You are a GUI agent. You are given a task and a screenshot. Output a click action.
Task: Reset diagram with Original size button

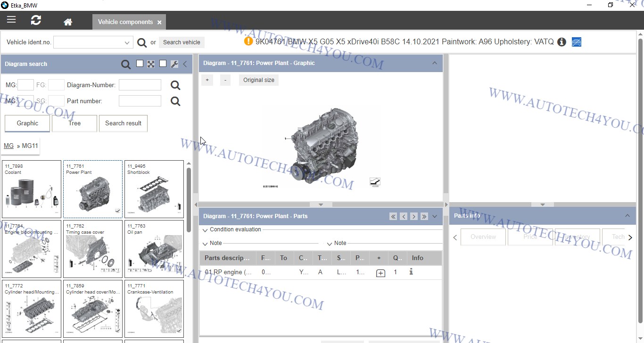pyautogui.click(x=258, y=80)
